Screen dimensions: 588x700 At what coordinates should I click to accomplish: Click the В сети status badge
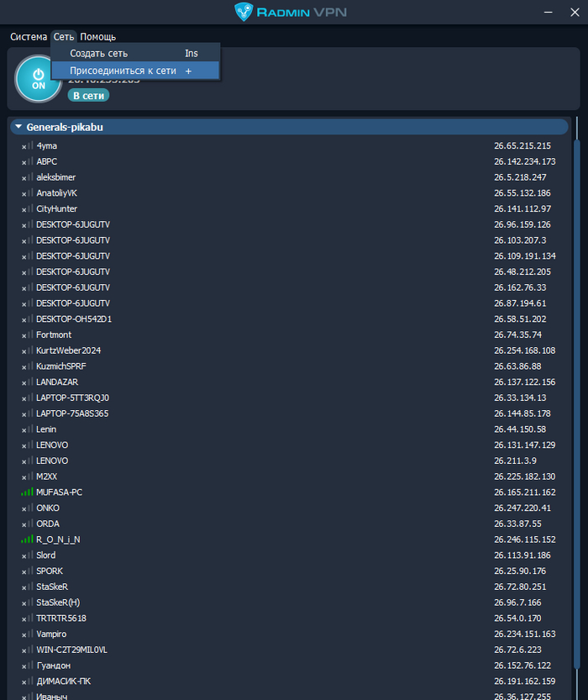(x=88, y=95)
